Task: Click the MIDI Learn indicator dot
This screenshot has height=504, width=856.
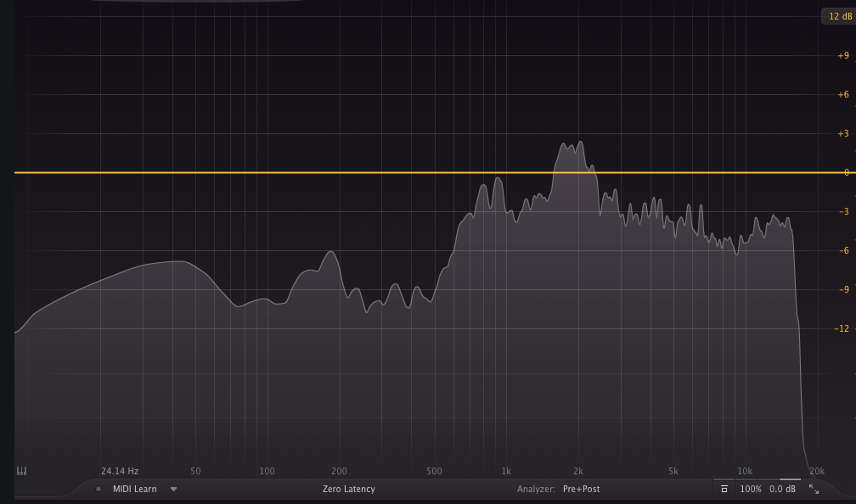Action: 99,489
